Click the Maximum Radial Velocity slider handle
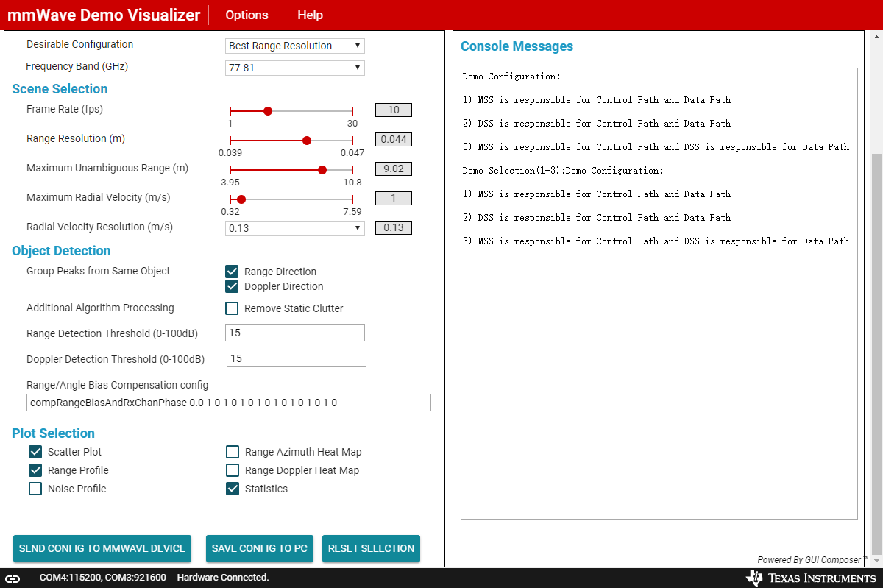Viewport: 883px width, 588px height. pos(241,199)
